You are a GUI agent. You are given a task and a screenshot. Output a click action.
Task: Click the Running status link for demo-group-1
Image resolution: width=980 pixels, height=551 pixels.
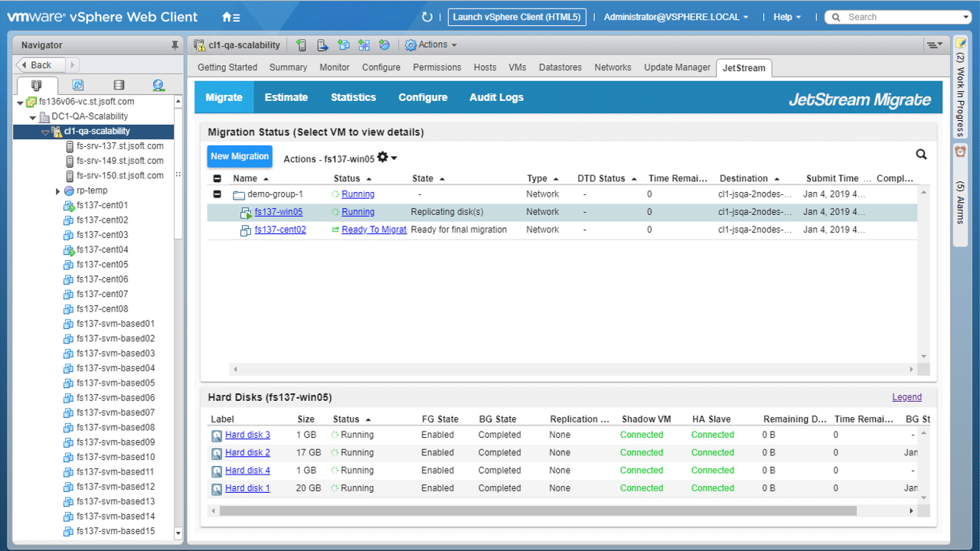(358, 194)
